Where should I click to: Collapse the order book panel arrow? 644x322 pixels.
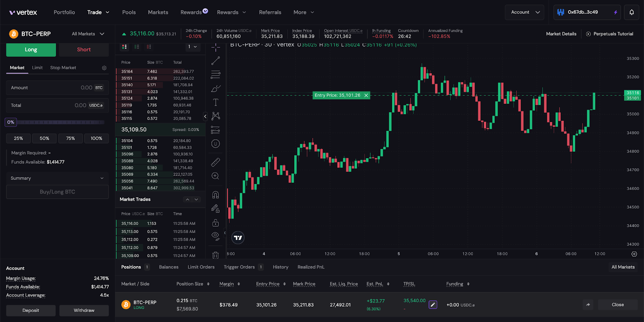click(x=205, y=117)
